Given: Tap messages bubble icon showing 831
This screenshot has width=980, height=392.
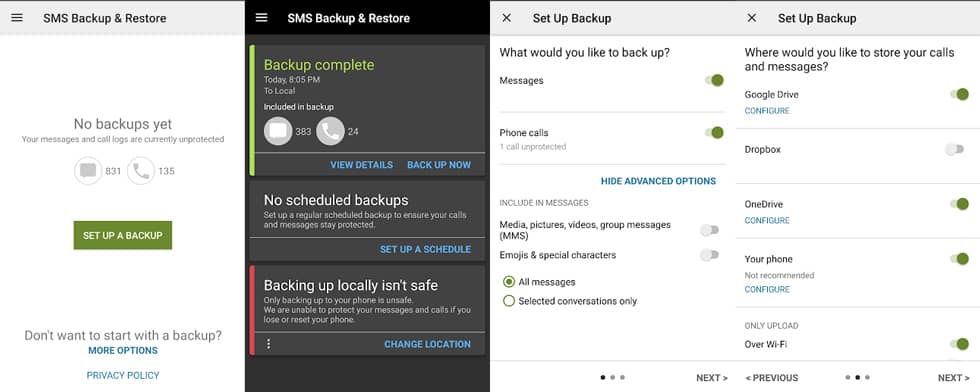Looking at the screenshot, I should tap(88, 171).
